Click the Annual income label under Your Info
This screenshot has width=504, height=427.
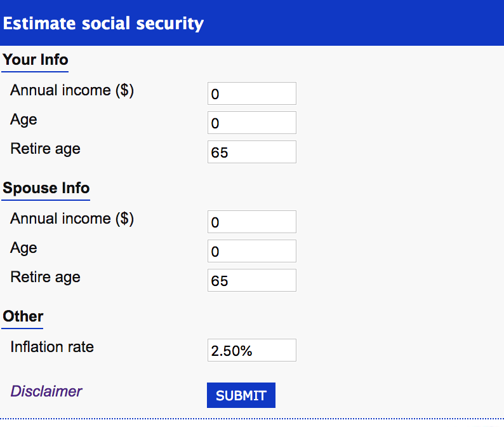pyautogui.click(x=72, y=90)
